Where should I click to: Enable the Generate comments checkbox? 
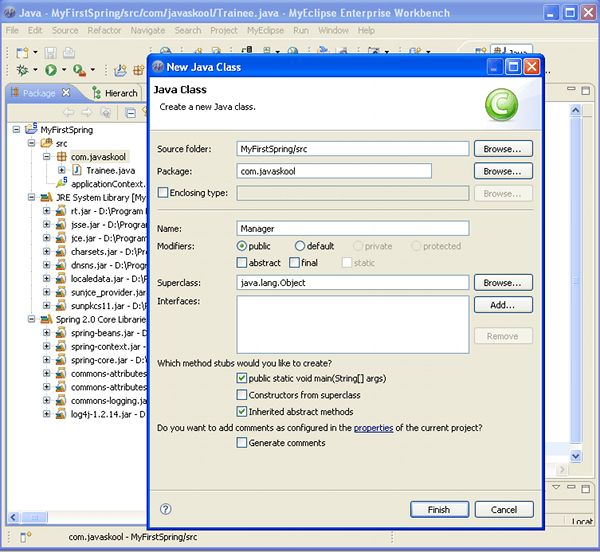[242, 443]
